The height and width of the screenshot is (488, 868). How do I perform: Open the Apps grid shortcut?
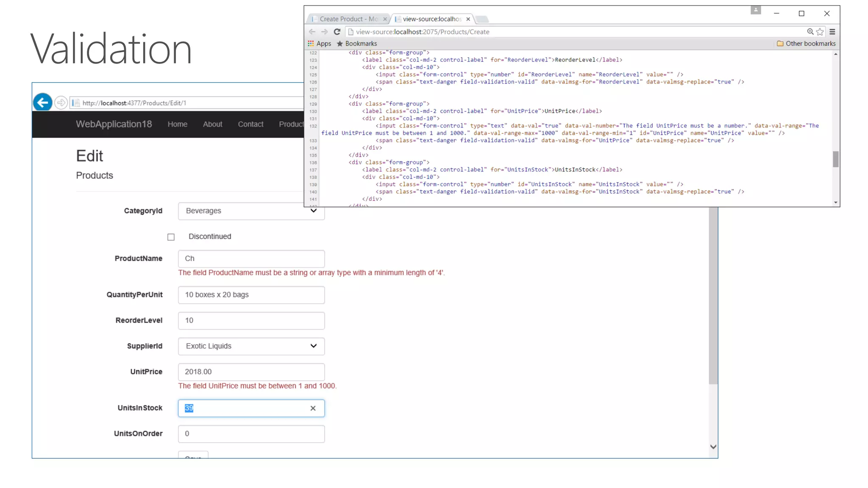pyautogui.click(x=319, y=44)
